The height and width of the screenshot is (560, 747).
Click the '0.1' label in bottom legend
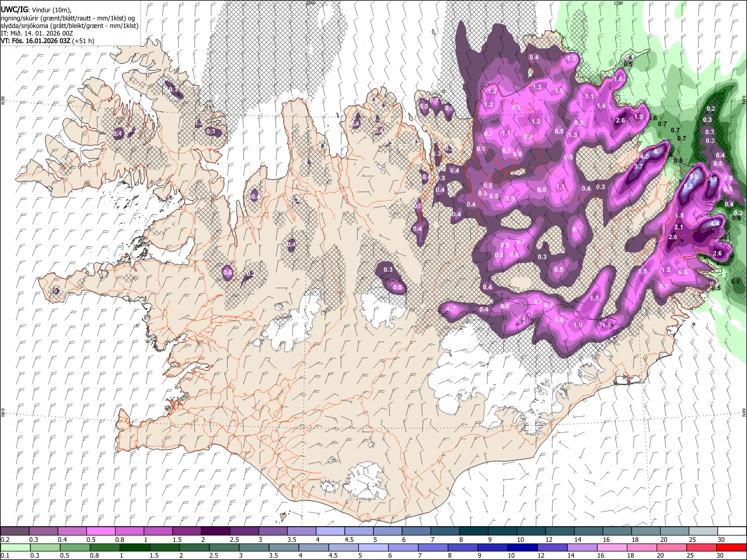pyautogui.click(x=5, y=556)
